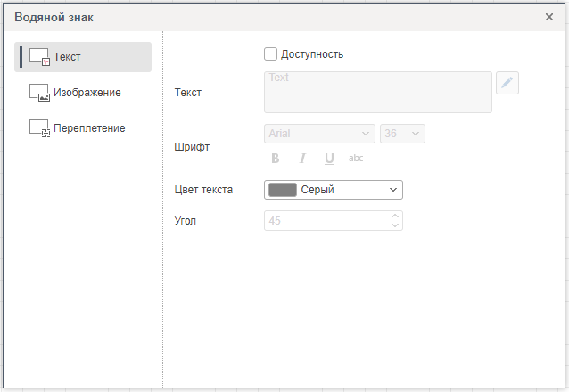Increase the angle with up arrow
Image resolution: width=569 pixels, height=392 pixels.
click(x=395, y=216)
